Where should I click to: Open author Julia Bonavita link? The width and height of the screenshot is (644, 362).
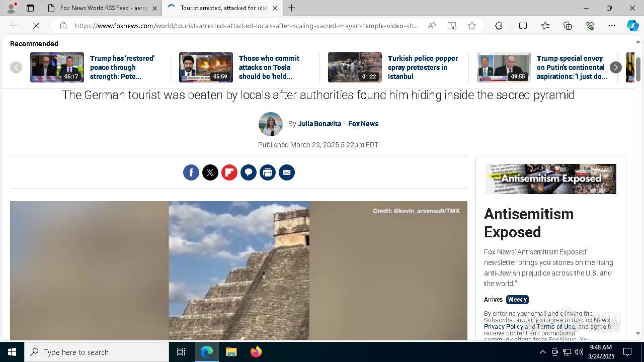coord(319,124)
